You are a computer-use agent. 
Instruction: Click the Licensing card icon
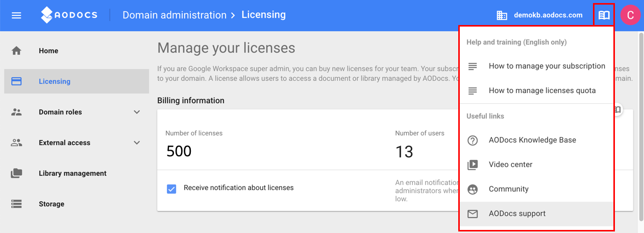pyautogui.click(x=16, y=81)
